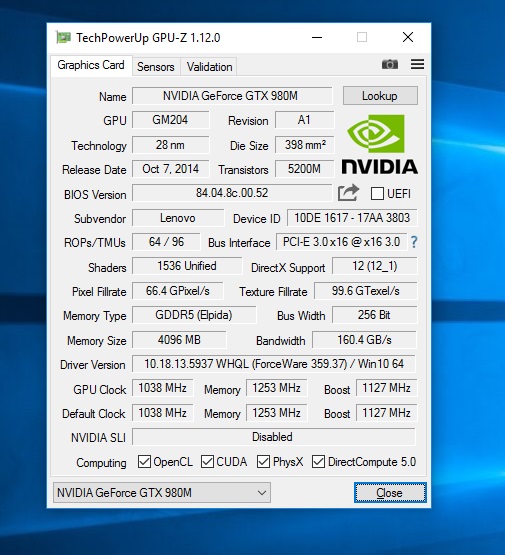Click the "Computing" label

(101, 463)
